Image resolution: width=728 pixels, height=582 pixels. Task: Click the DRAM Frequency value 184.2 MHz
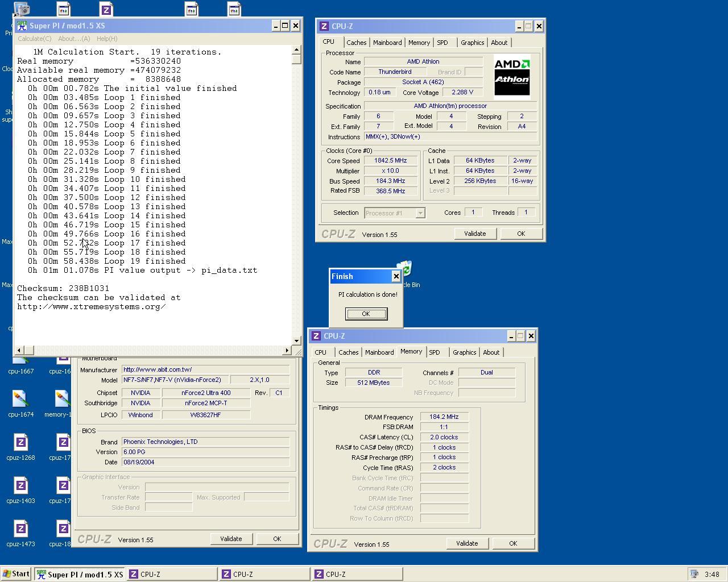tap(444, 417)
